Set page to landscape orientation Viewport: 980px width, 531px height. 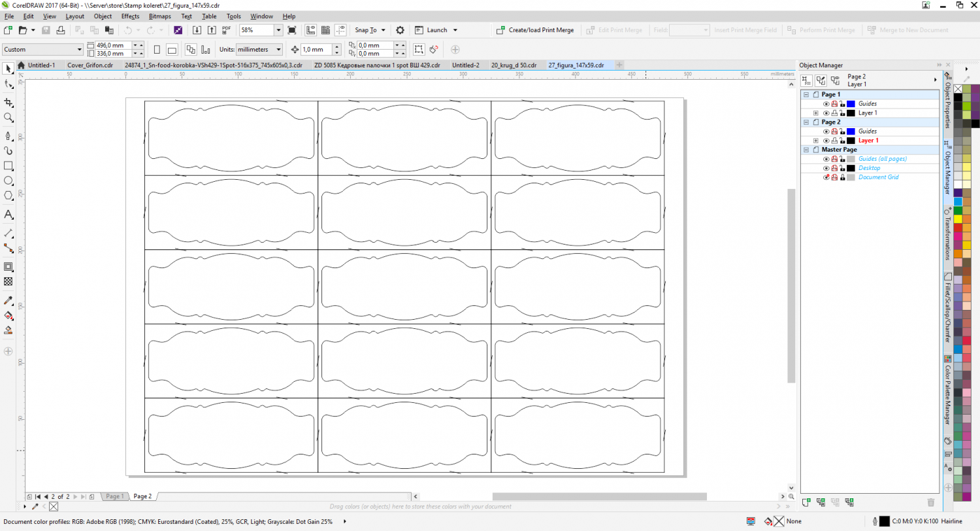coord(171,50)
